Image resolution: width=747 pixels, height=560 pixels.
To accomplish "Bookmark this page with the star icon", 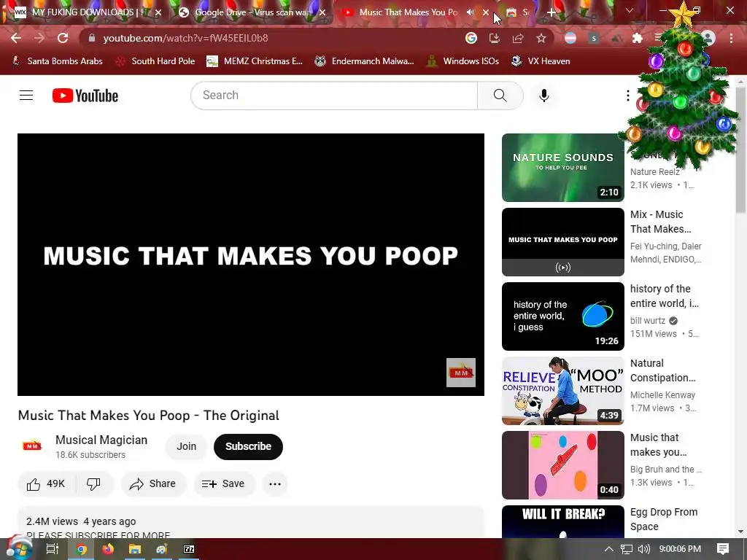I will [541, 38].
